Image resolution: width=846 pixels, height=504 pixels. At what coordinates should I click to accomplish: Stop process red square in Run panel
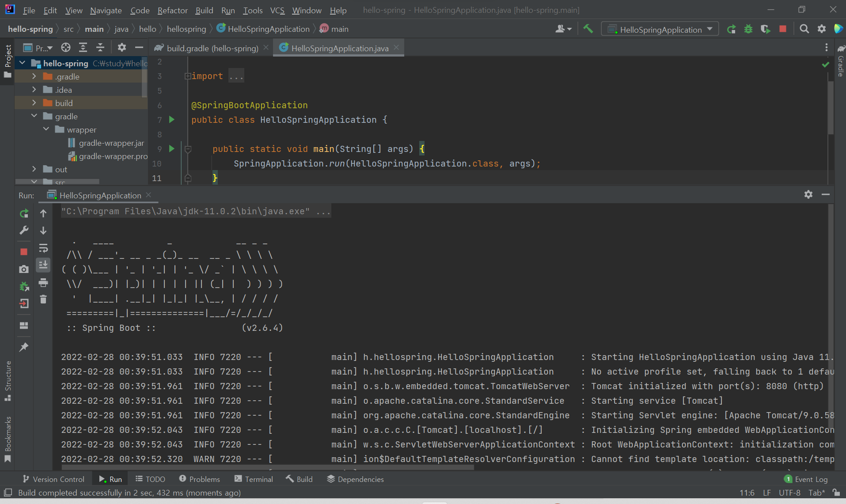click(x=24, y=252)
